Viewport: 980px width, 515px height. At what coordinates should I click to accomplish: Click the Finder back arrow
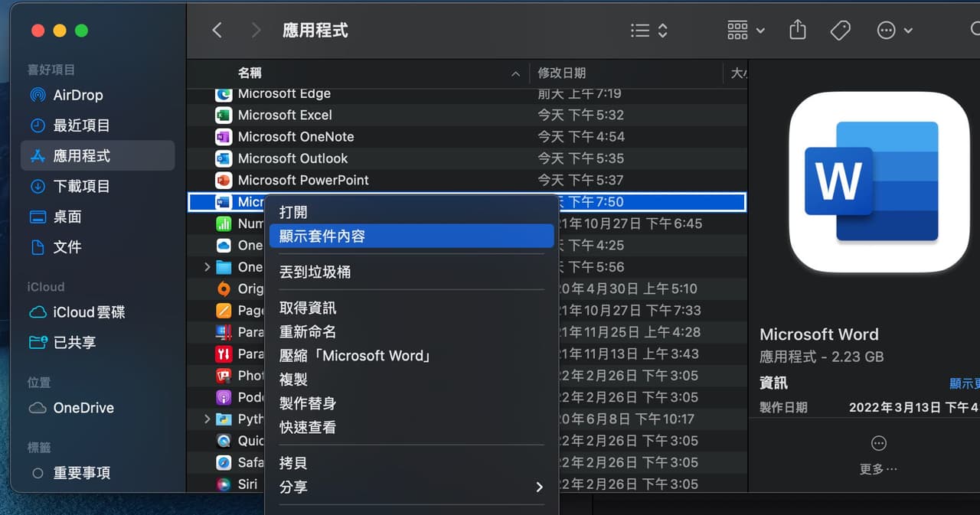point(217,31)
